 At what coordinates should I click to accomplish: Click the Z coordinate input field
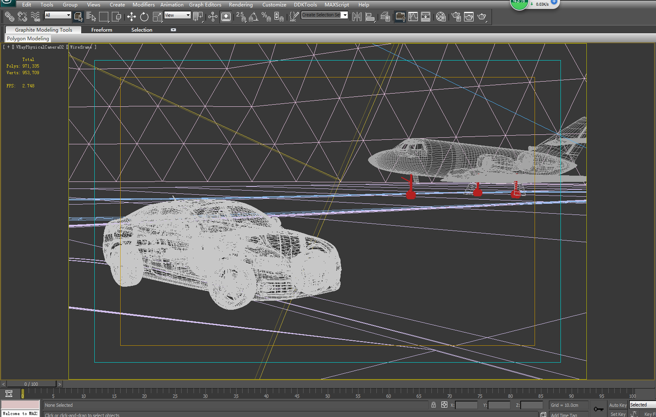[532, 405]
